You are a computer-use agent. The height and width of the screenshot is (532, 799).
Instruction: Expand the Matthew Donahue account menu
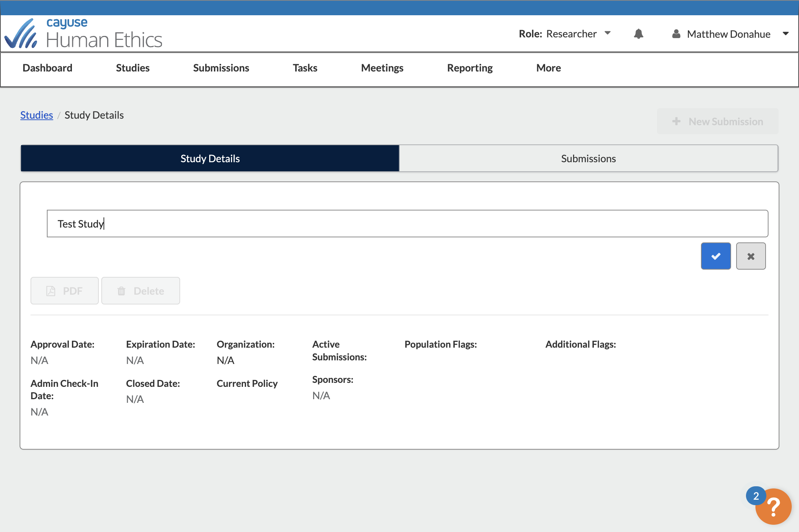tap(731, 34)
